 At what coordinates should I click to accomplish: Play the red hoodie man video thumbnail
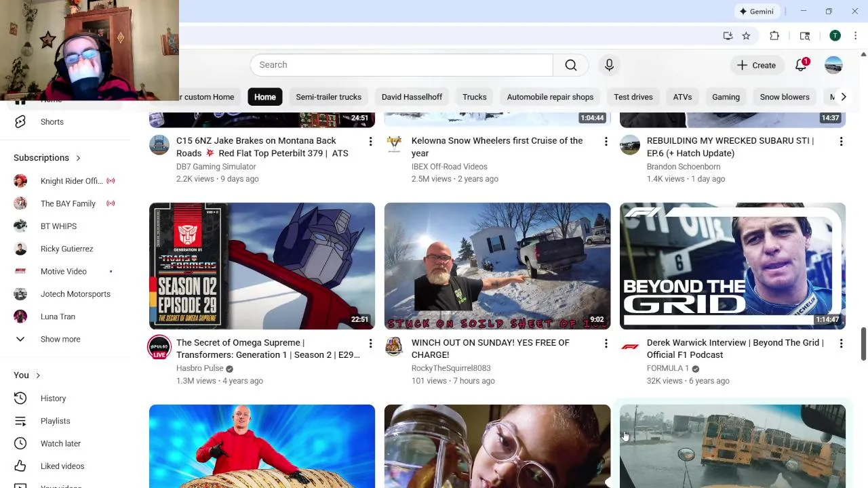(x=262, y=446)
